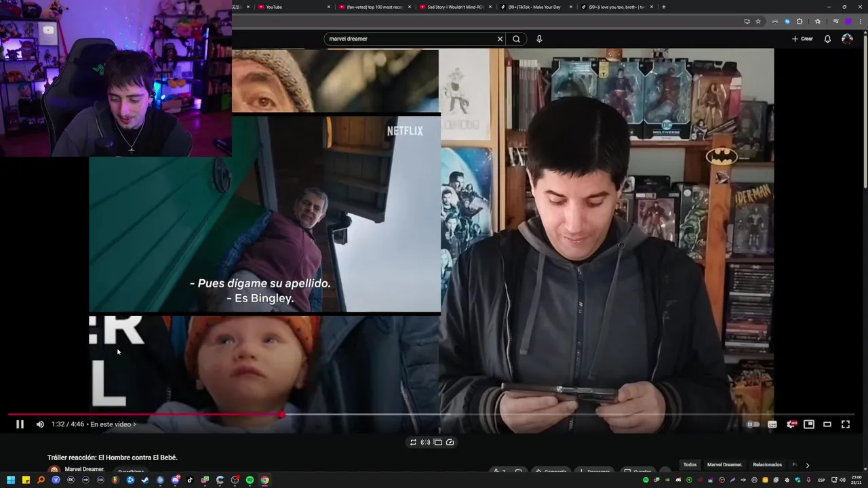Open a new browser tab with plus
This screenshot has width=868, height=488.
(x=663, y=7)
